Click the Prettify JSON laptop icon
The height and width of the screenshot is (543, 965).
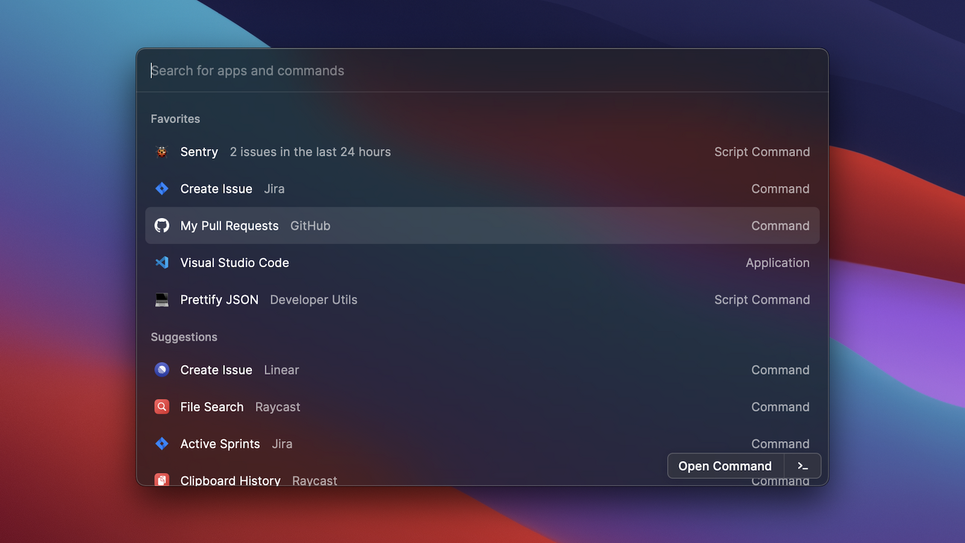pyautogui.click(x=162, y=299)
